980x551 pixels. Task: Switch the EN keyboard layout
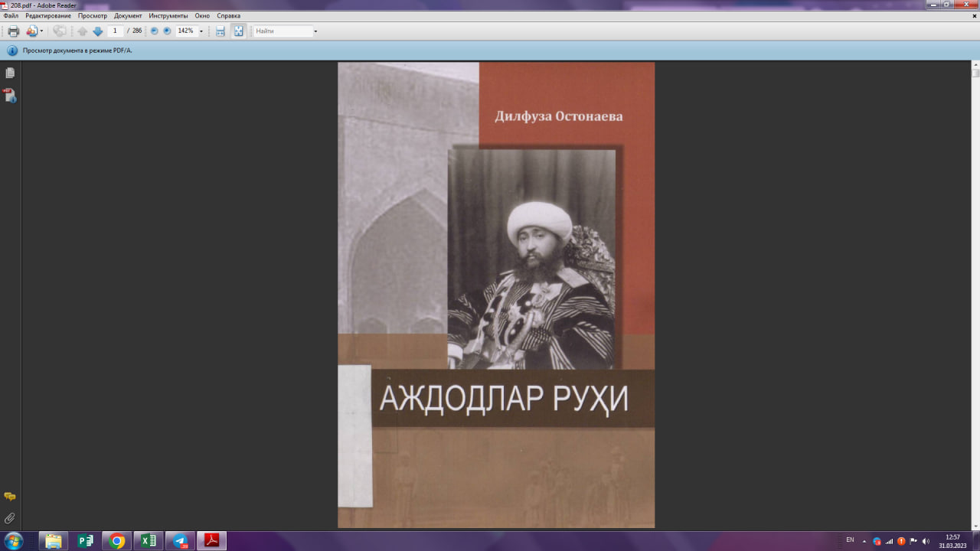point(850,540)
